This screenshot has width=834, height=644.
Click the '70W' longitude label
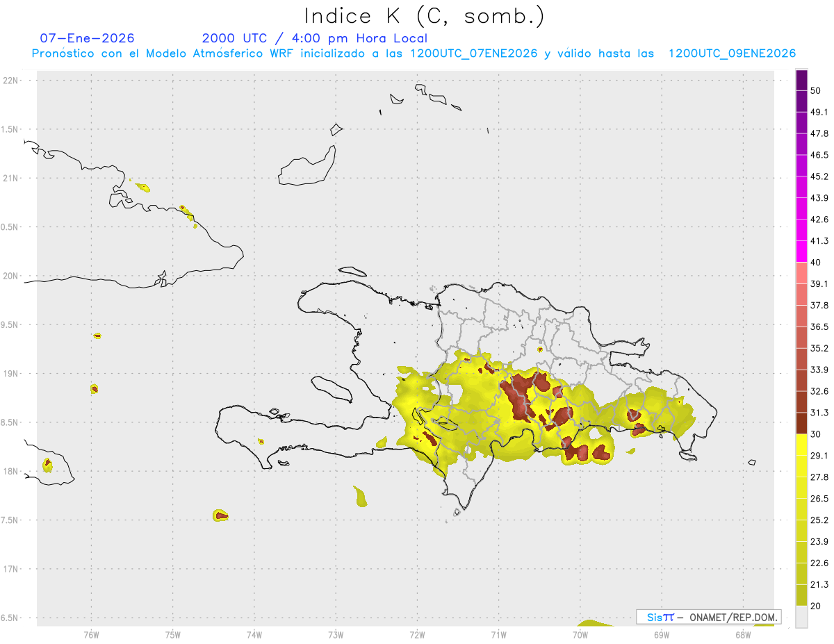(x=580, y=634)
